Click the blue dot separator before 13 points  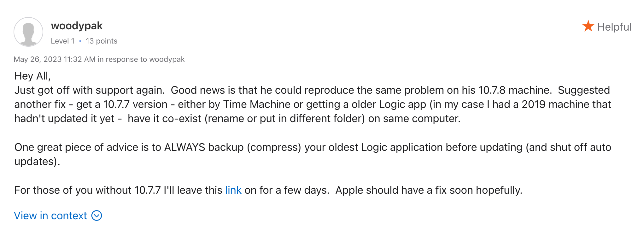tap(80, 41)
